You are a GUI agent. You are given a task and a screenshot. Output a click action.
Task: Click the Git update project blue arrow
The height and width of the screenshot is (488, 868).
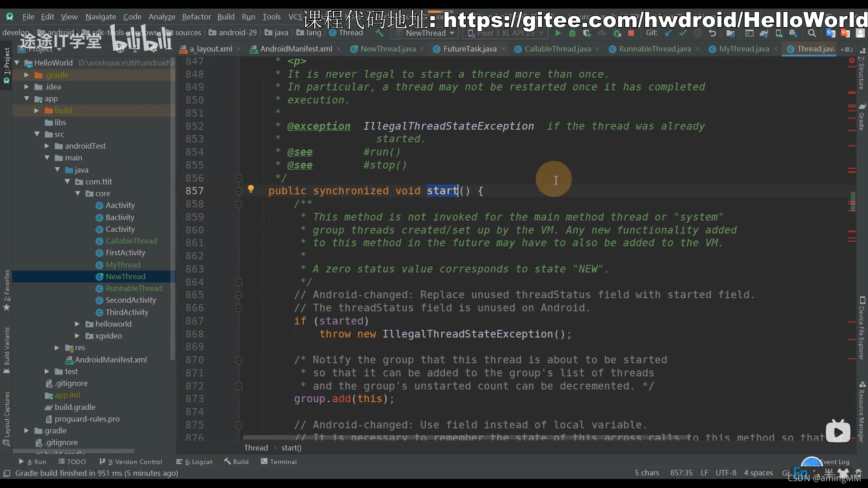tap(668, 33)
